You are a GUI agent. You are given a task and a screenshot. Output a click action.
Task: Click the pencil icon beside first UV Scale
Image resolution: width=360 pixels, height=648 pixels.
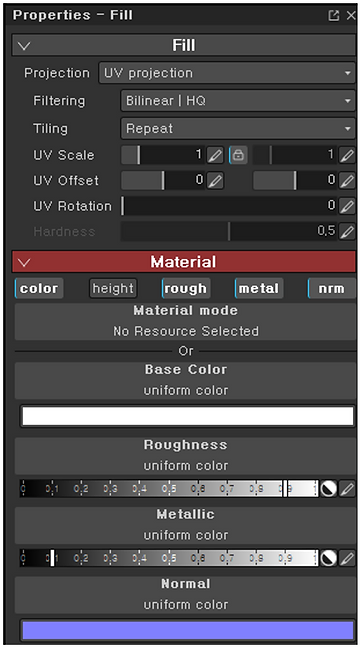(215, 155)
